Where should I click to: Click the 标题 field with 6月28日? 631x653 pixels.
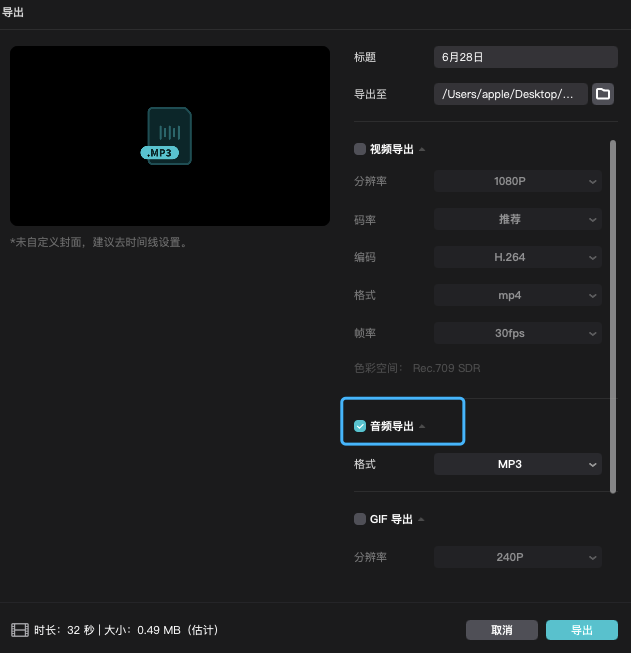[x=526, y=57]
